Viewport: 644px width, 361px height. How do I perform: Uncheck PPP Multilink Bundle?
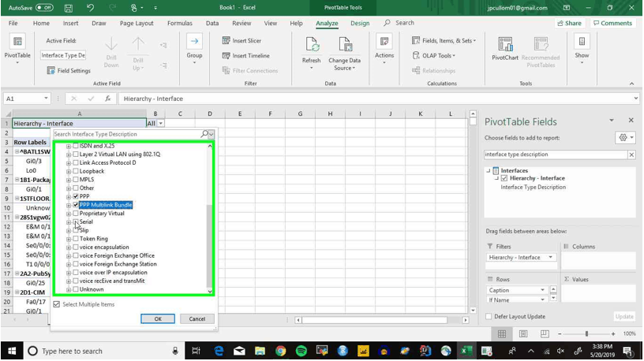coord(76,205)
